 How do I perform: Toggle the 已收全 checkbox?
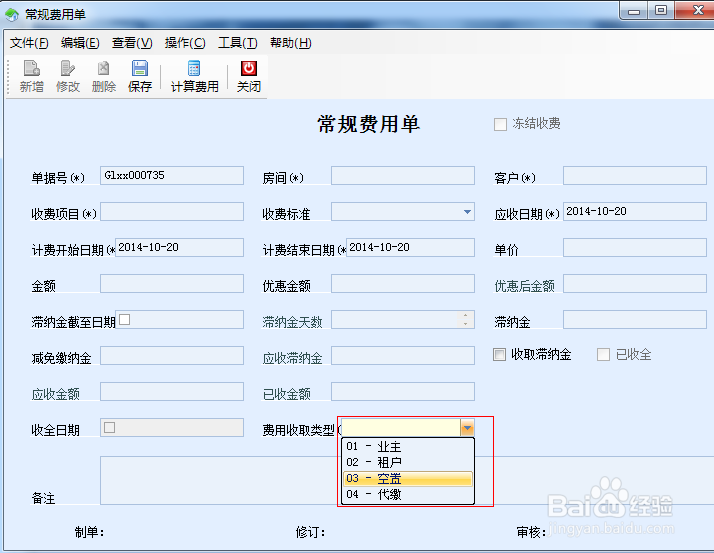tap(603, 354)
